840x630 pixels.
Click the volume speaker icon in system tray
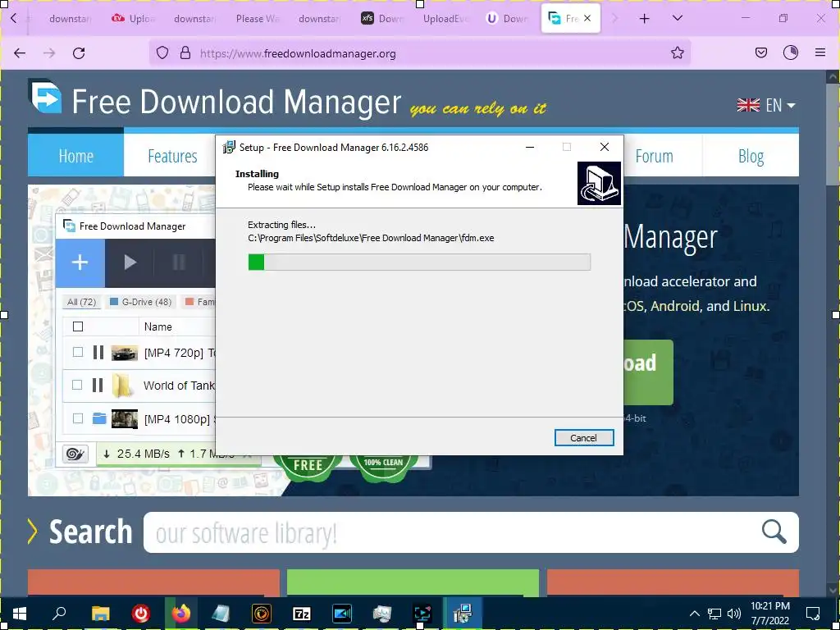pos(734,614)
